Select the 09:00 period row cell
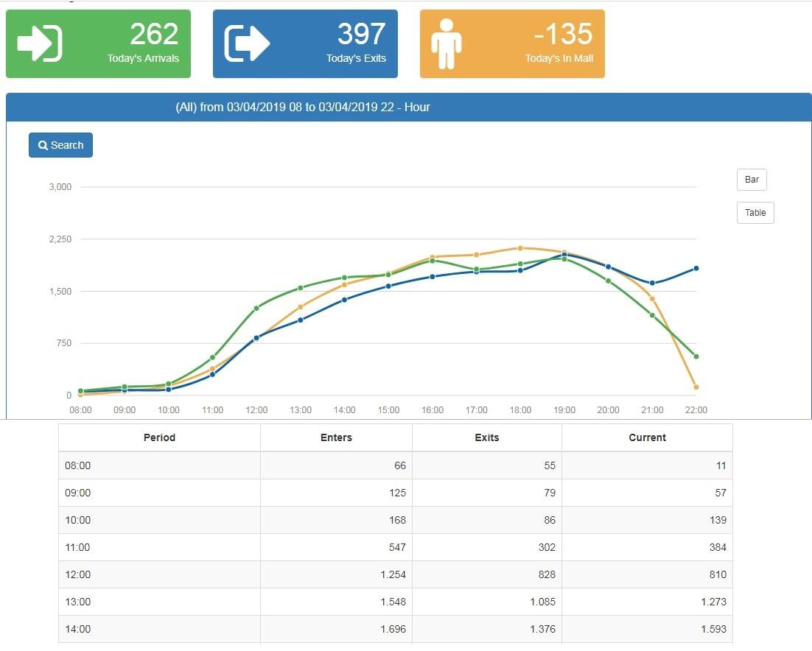Image resolution: width=812 pixels, height=651 pixels. pyautogui.click(x=159, y=493)
